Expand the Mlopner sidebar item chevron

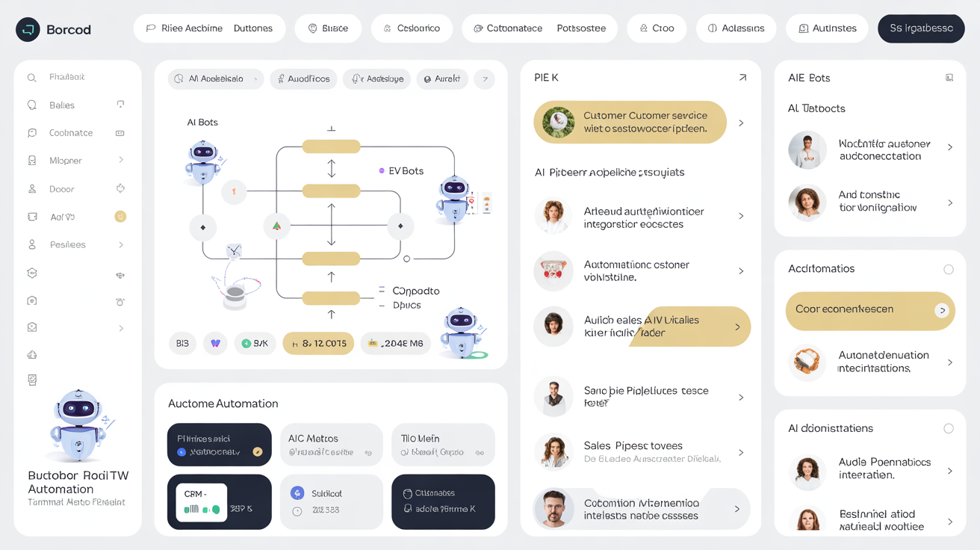[x=121, y=161]
